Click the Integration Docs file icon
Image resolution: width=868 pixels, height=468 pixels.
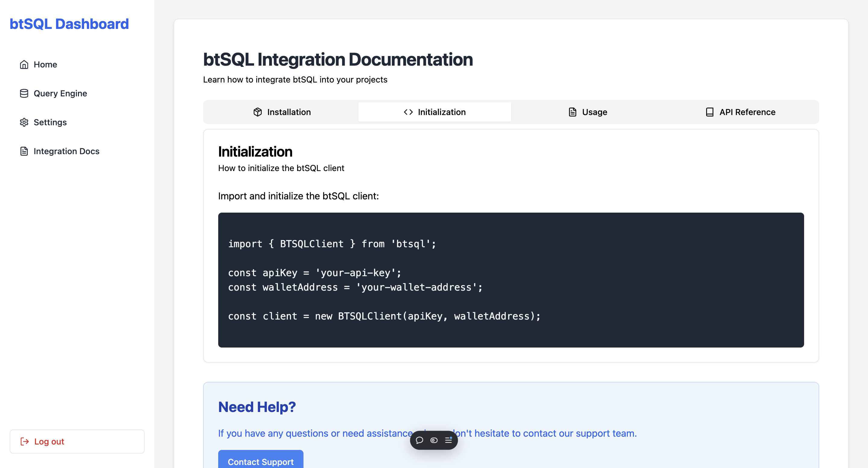point(24,151)
